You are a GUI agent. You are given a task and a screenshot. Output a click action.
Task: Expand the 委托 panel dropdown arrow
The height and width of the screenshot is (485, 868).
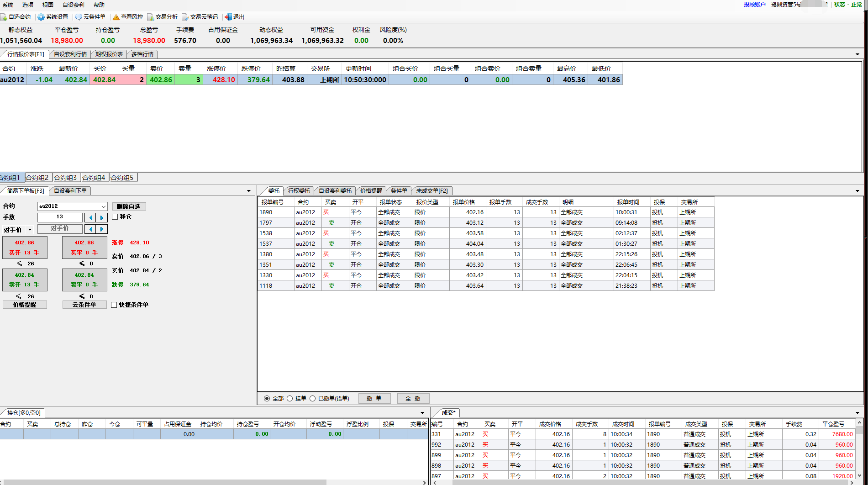857,191
